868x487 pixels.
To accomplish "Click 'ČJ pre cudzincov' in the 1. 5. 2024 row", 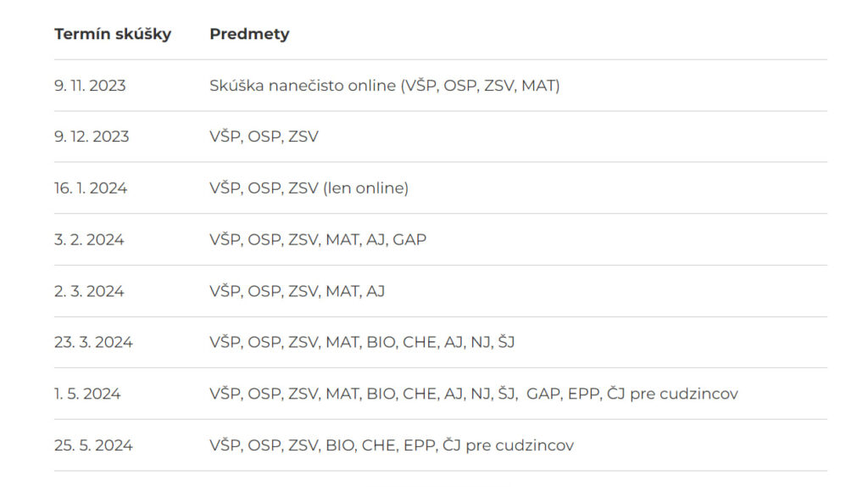I will point(672,394).
